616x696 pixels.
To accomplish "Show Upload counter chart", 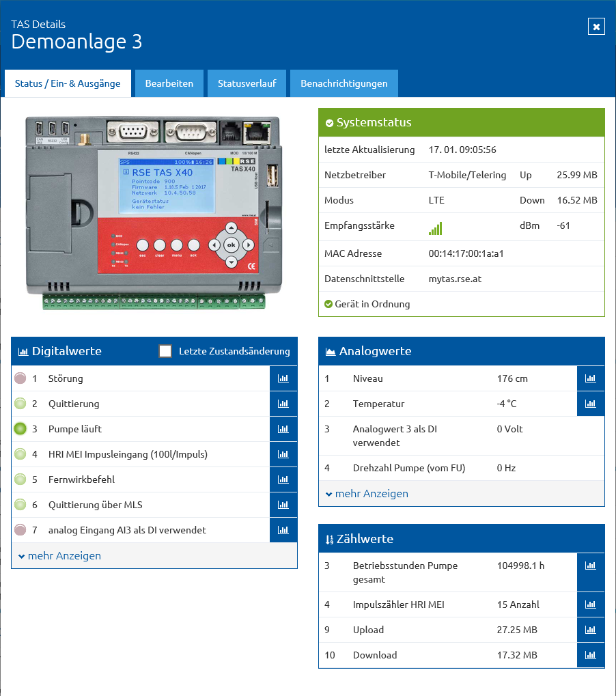I will point(590,630).
